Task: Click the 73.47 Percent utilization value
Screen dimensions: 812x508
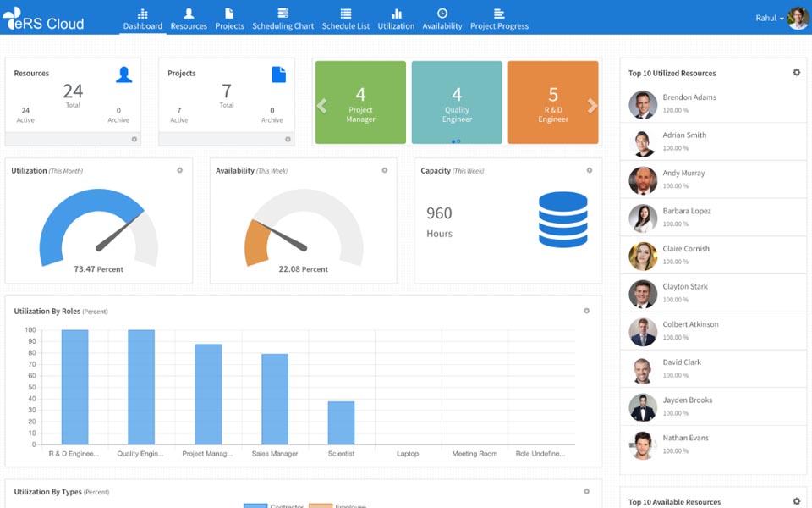Action: (x=98, y=269)
